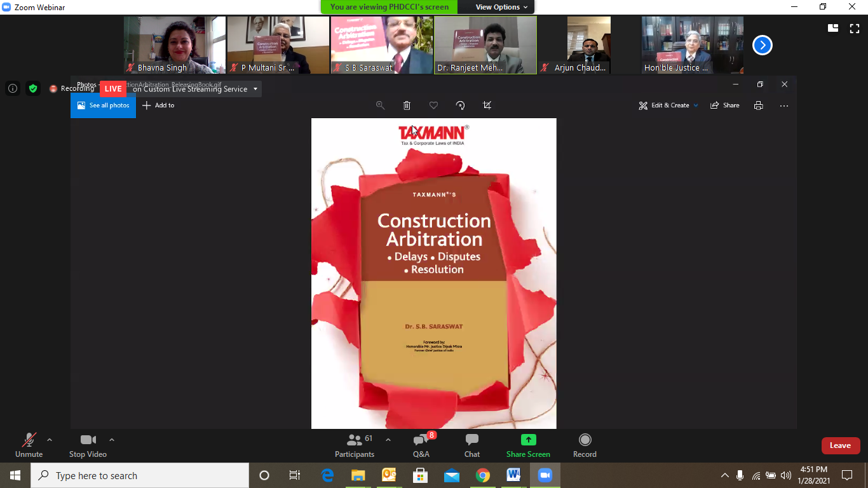
Task: Open the Live Streaming Service dropdown arrow
Action: point(255,89)
